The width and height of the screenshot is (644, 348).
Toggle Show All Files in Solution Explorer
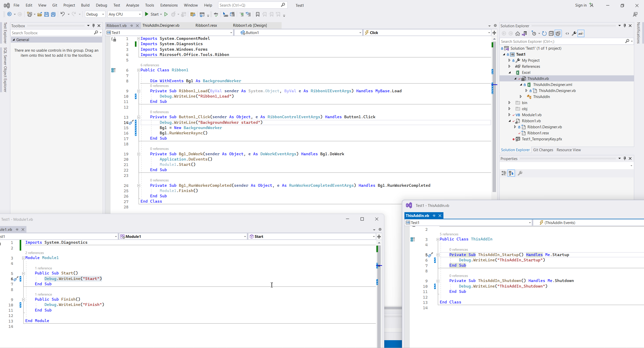pyautogui.click(x=558, y=34)
